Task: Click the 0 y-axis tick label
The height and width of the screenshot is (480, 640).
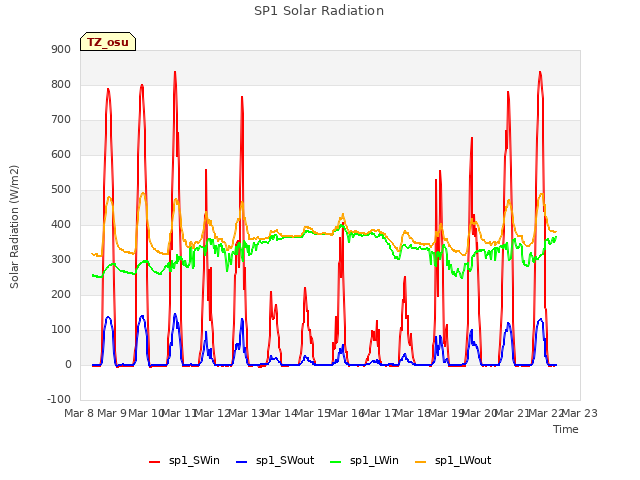Action: (68, 365)
